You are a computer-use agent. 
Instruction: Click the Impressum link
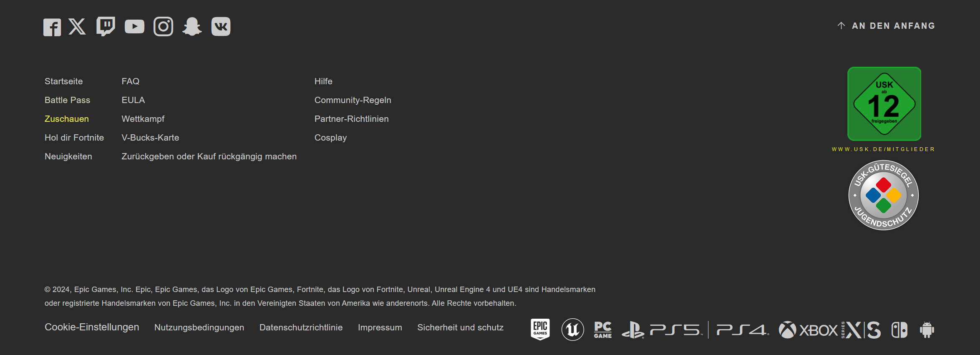click(380, 327)
